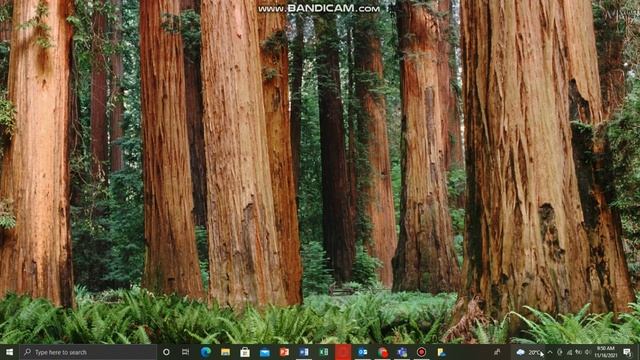Open the clock and calendar flyout
The image size is (640, 360).
[605, 352]
